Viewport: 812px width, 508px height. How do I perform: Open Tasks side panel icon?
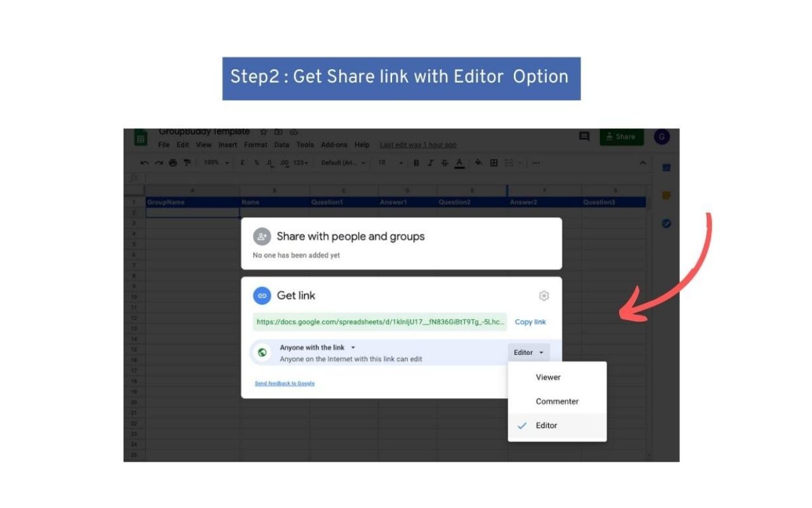pyautogui.click(x=666, y=224)
